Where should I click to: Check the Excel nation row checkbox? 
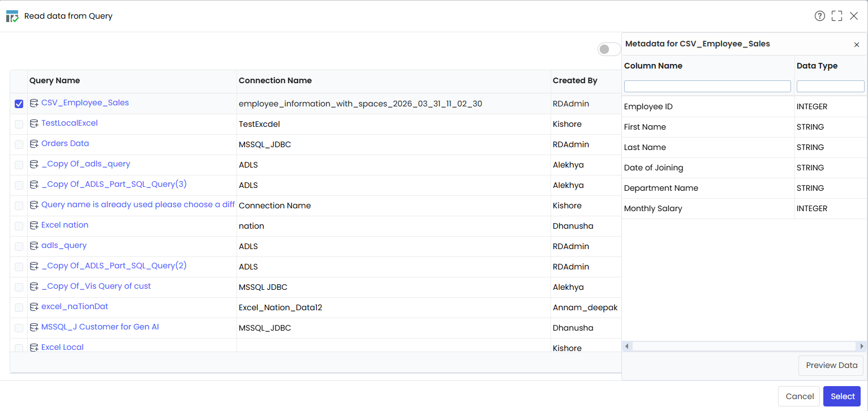coord(19,226)
